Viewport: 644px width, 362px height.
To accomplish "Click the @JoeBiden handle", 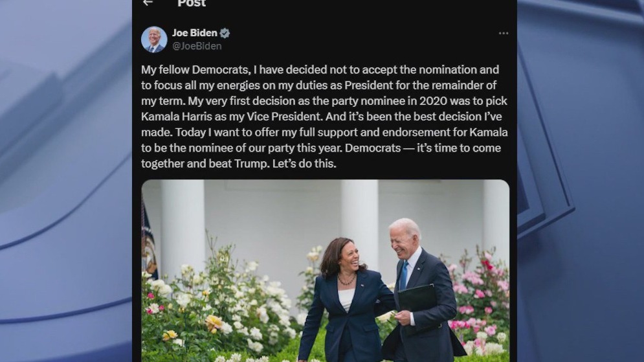I will click(x=197, y=46).
